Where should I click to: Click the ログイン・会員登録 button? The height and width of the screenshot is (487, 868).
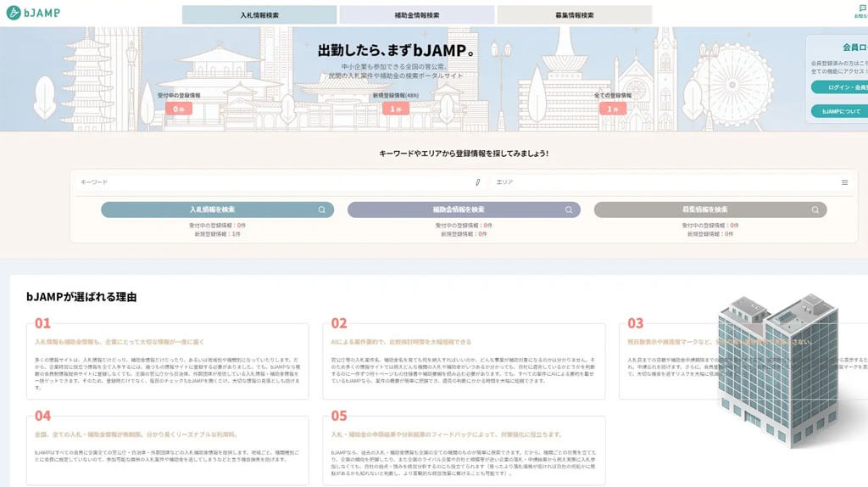coord(840,87)
